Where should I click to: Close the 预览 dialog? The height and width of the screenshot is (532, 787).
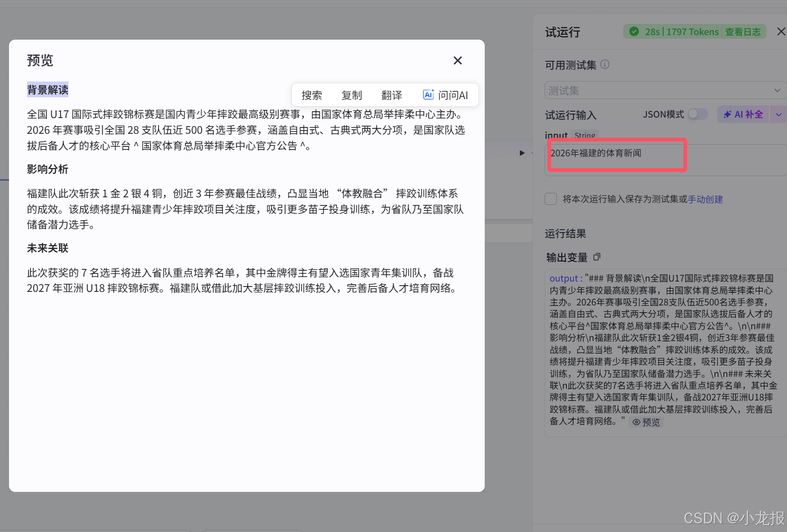point(457,60)
